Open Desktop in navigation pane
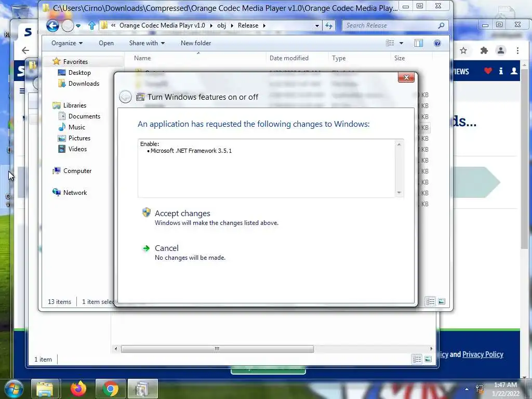This screenshot has height=399, width=532. tap(79, 73)
